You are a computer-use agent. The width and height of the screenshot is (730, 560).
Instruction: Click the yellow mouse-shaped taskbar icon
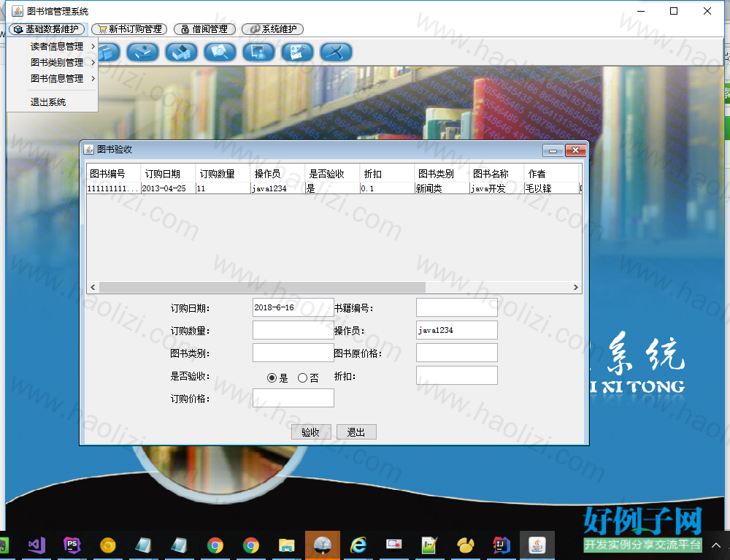[x=466, y=545]
